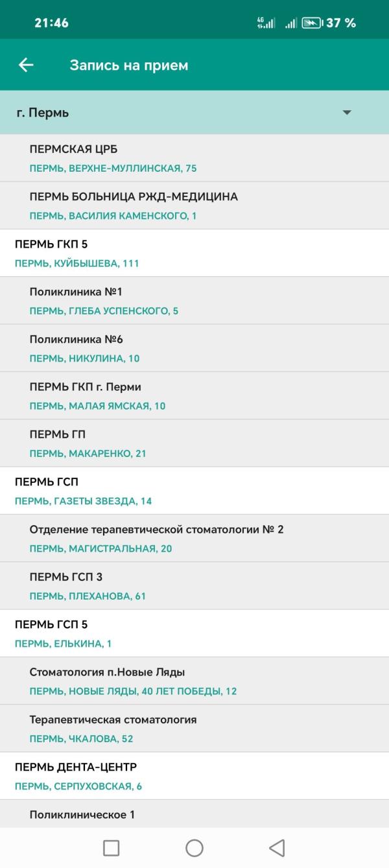Viewport: 389px width, 868px height.
Task: Select ПЕРМЬ ГСП 3 on Плеханова
Action: tap(194, 586)
